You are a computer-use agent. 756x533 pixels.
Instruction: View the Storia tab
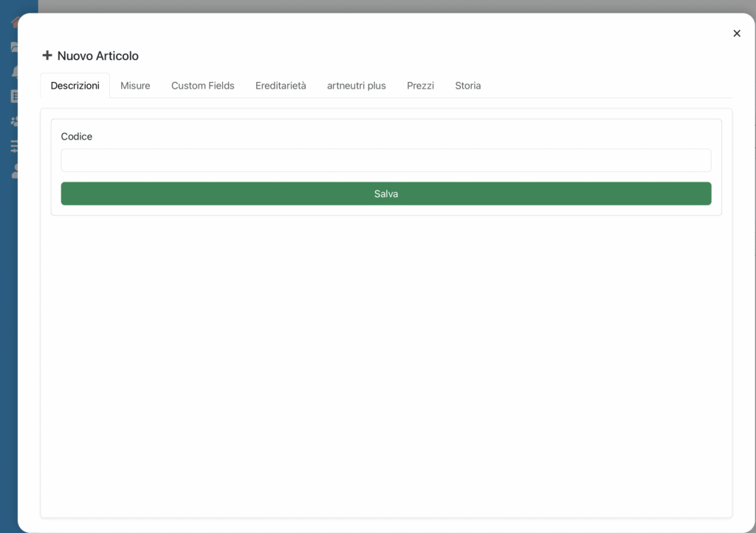[x=467, y=86]
